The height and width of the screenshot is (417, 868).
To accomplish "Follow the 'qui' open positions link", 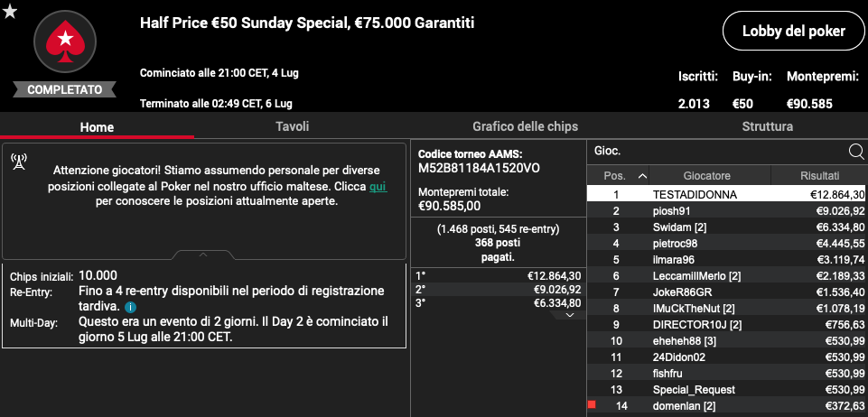I will (x=378, y=187).
